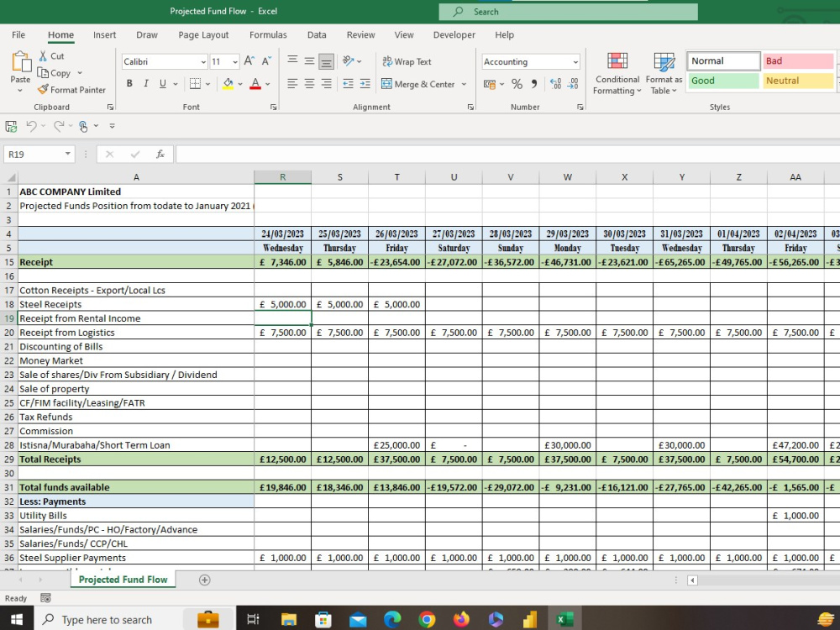
Task: Click the Comma Style icon
Action: click(x=534, y=84)
